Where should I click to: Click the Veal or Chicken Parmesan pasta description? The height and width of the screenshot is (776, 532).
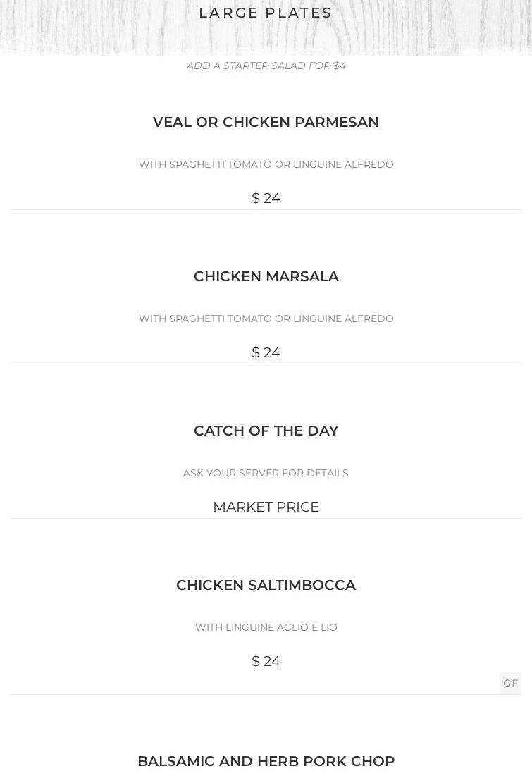(x=266, y=164)
